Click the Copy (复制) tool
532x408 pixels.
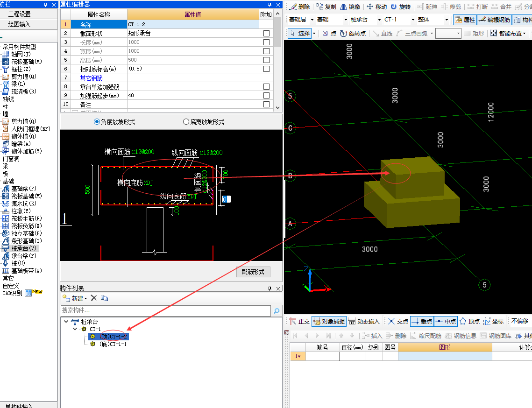point(326,7)
